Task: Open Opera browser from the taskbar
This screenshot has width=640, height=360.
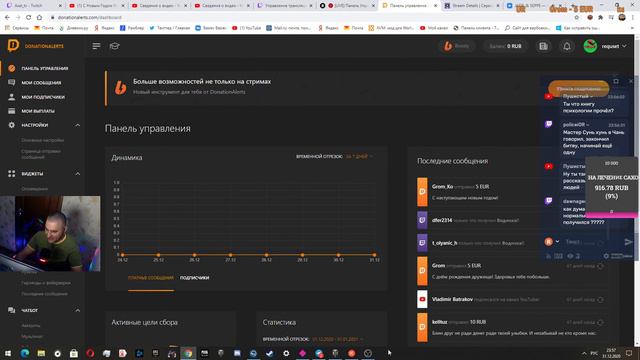Action: click(90, 353)
